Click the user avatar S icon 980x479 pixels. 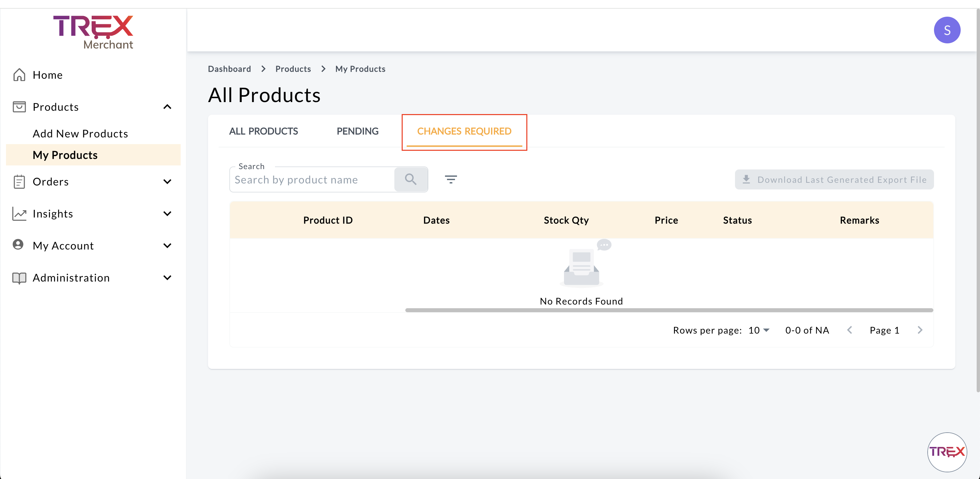[x=947, y=30]
